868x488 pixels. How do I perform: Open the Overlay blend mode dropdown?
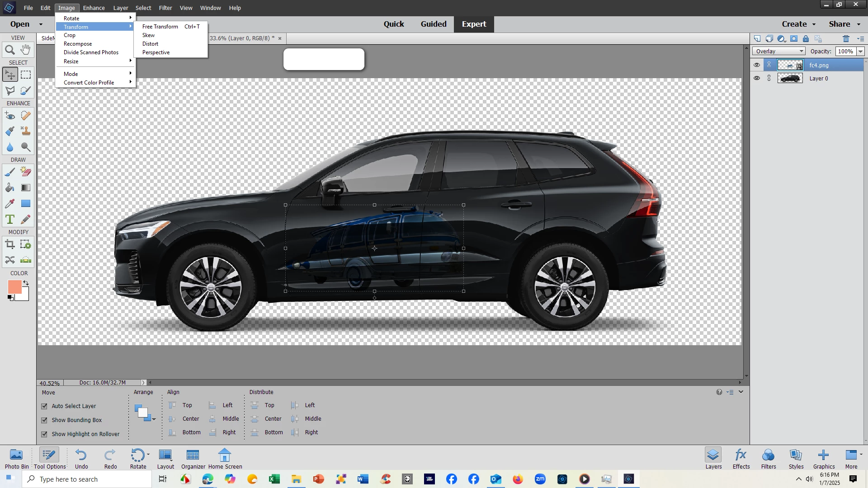pos(779,52)
